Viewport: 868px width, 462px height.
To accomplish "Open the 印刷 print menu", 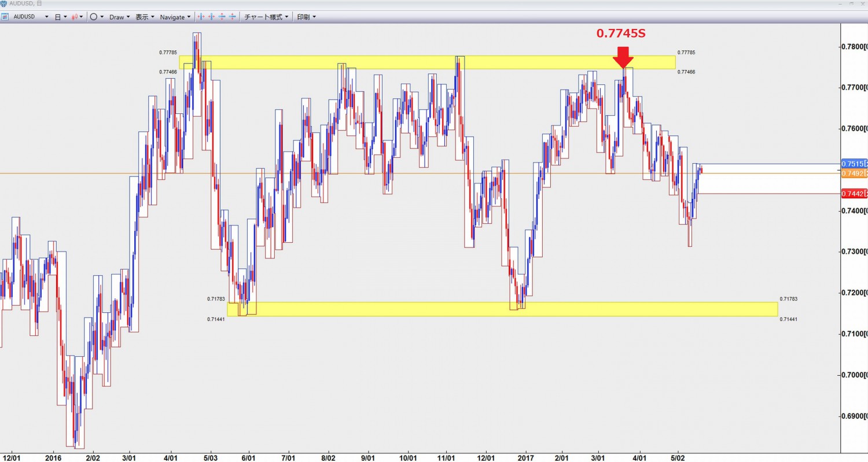I will pyautogui.click(x=306, y=17).
